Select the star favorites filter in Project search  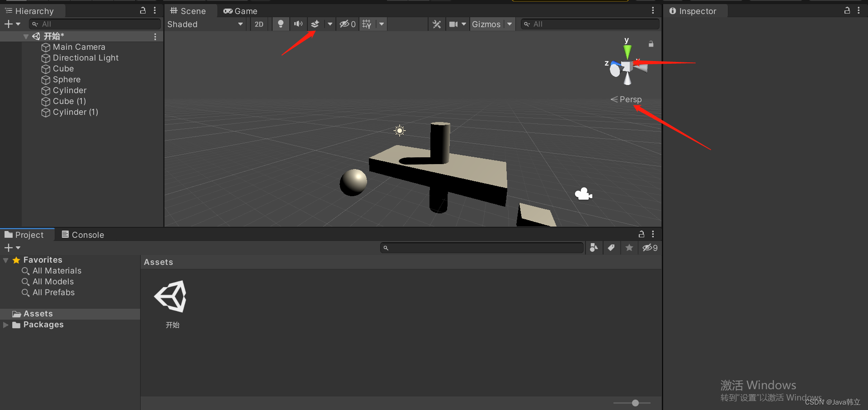click(x=629, y=247)
